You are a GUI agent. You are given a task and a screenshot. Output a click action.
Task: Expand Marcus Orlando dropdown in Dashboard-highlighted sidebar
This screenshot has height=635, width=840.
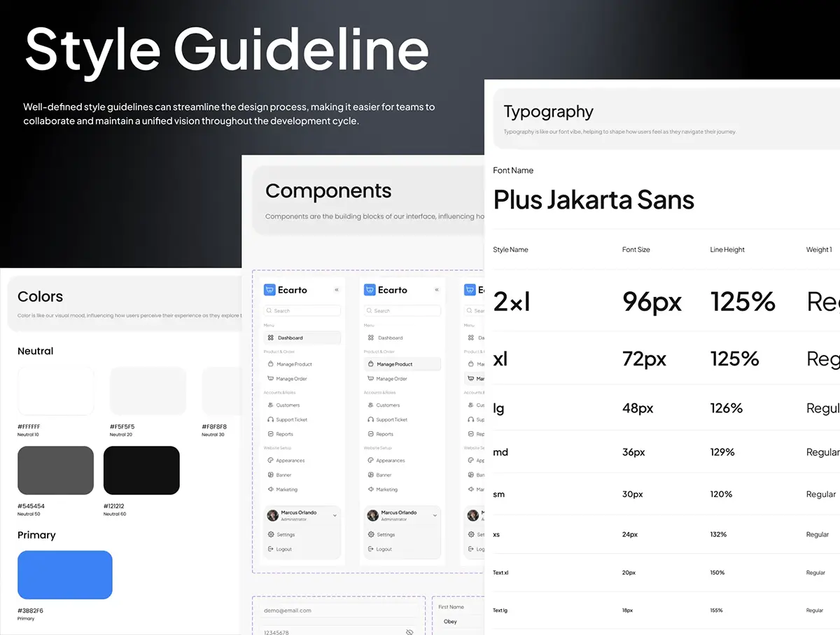pos(335,515)
